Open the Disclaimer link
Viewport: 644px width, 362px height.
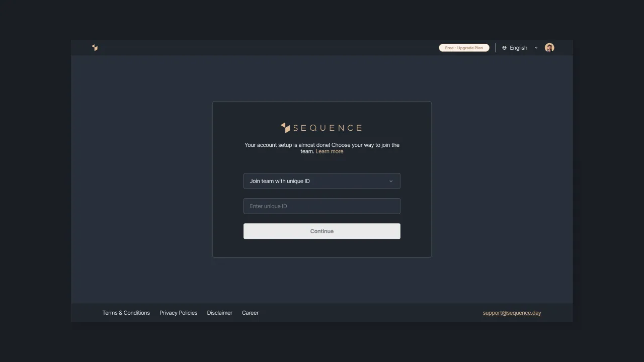pos(220,313)
